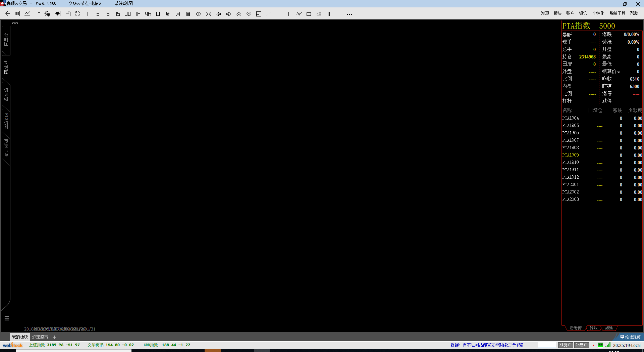Switch to the 页面下单 side tab
The image size is (644, 352).
(x=6, y=148)
